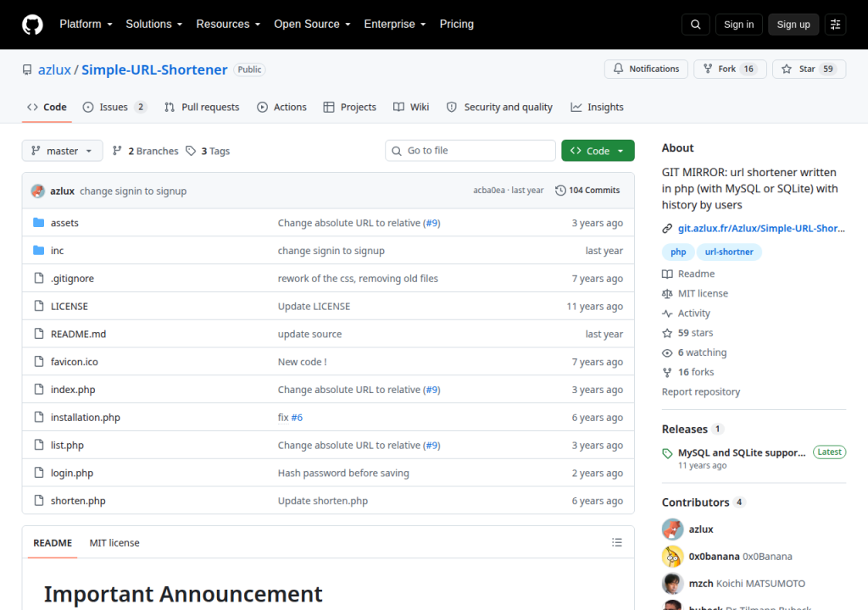Click the scale icon next to MIT license
The height and width of the screenshot is (610, 868).
coord(667,294)
